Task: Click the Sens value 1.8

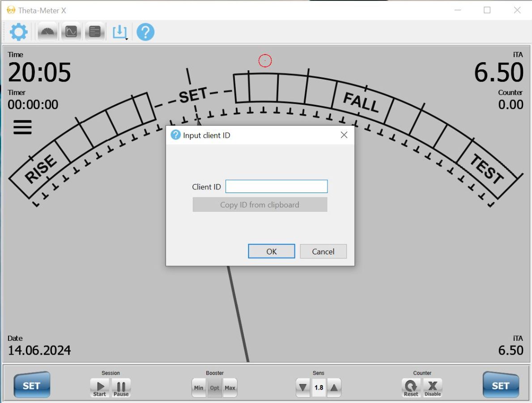Action: pyautogui.click(x=319, y=387)
